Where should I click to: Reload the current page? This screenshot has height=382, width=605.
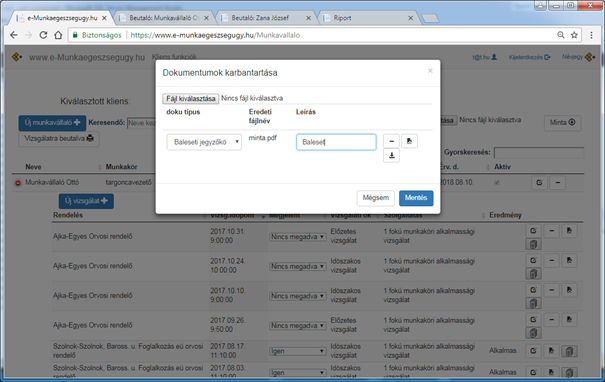point(43,35)
